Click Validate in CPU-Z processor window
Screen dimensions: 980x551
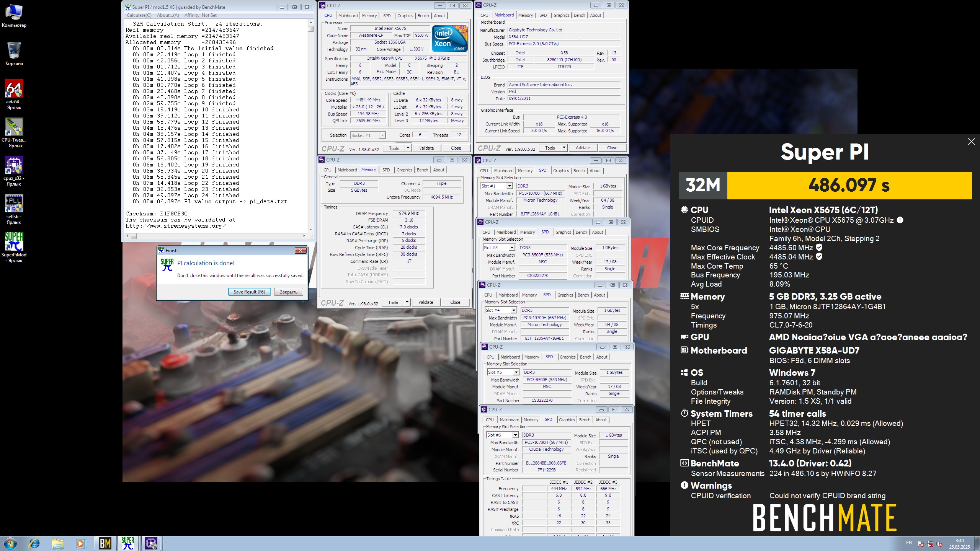point(426,148)
